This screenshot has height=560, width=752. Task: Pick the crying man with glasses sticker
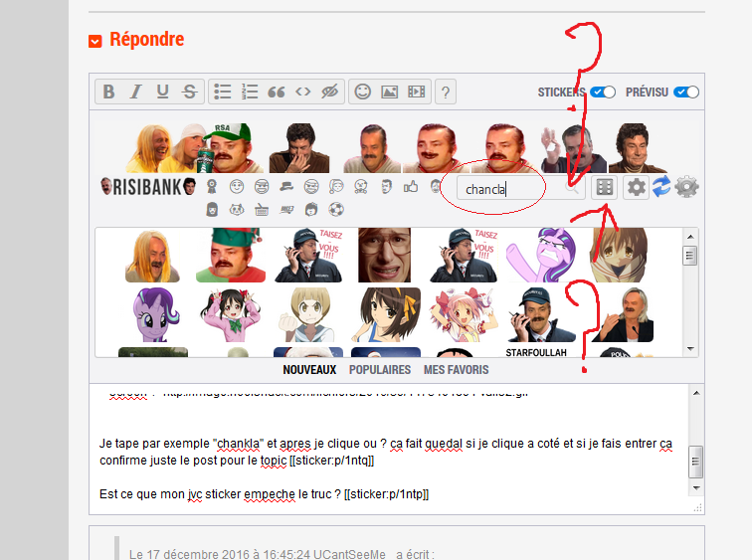tap(384, 255)
